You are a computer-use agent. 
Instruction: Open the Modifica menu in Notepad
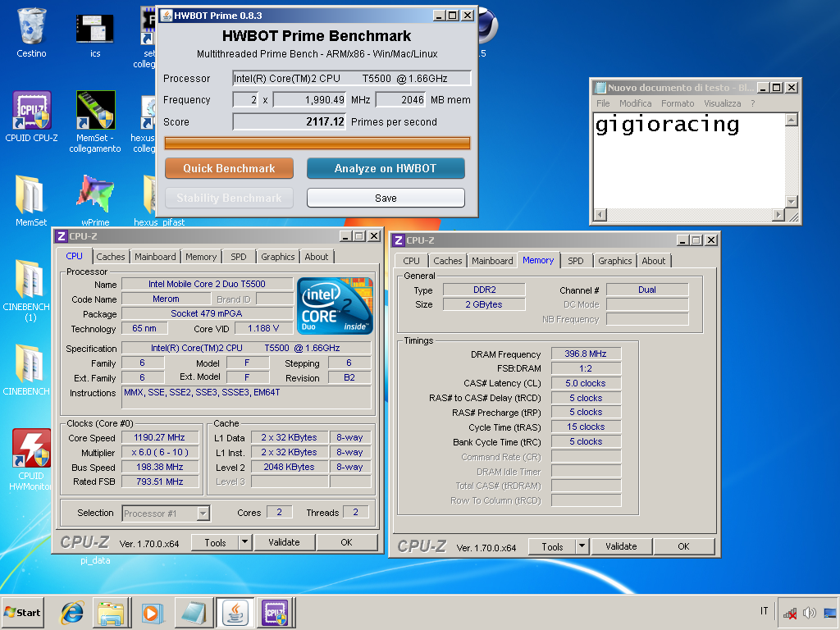click(636, 103)
